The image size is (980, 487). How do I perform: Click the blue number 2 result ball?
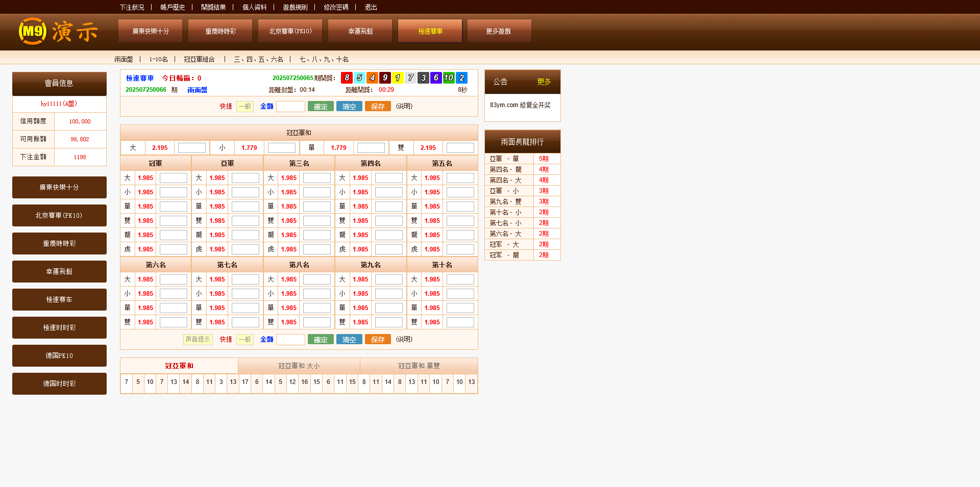point(461,78)
